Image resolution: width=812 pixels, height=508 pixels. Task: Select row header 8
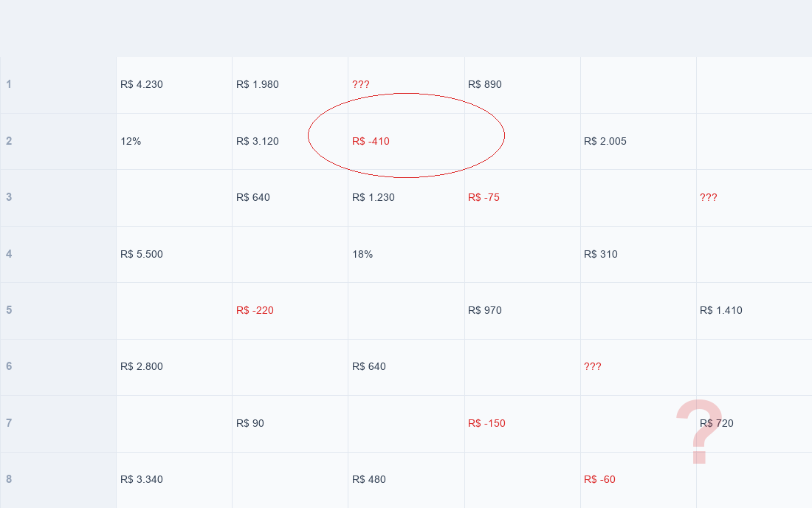click(58, 480)
